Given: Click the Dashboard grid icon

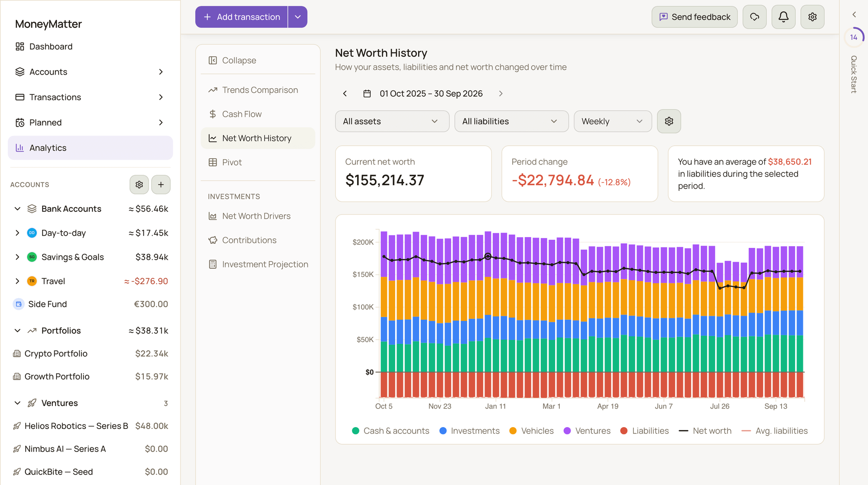Looking at the screenshot, I should tap(20, 47).
